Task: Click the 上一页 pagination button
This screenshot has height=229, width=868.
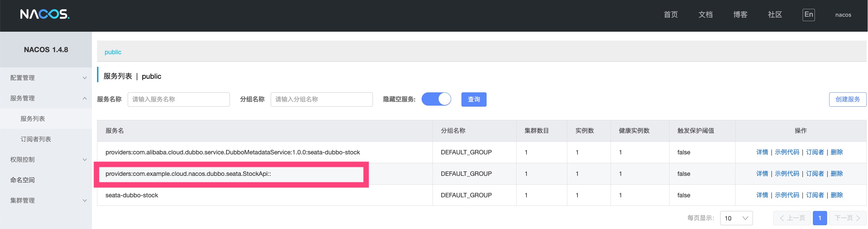Action: click(x=792, y=218)
